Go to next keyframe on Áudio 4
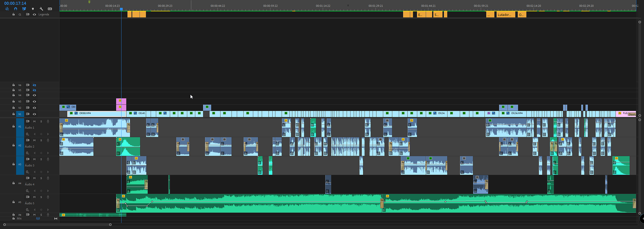The image size is (644, 229). tap(48, 191)
